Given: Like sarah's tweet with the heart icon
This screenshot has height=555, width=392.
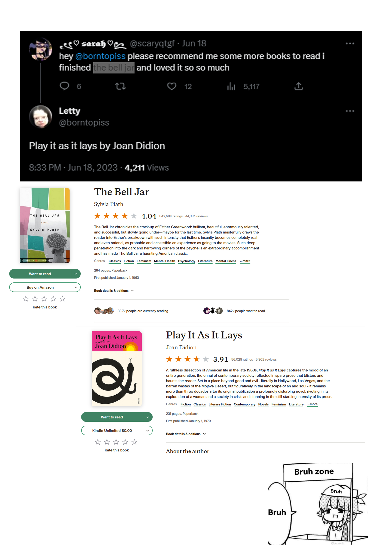Looking at the screenshot, I should tap(172, 86).
